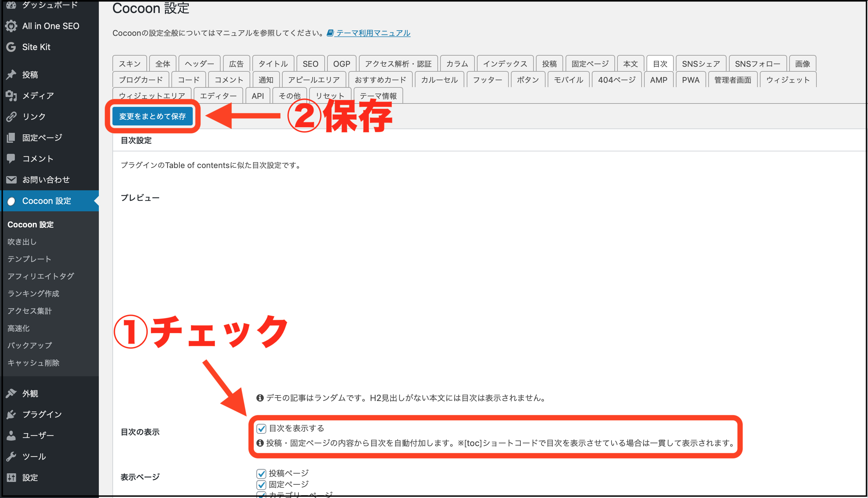This screenshot has width=868, height=498.
Task: Open ランキング作成 in the sidebar submenu
Action: tap(34, 293)
